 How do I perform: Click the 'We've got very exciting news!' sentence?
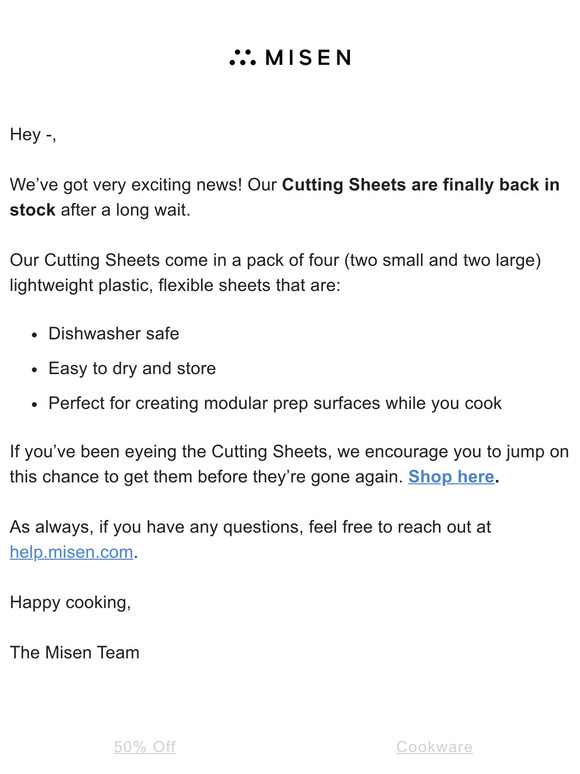point(126,185)
